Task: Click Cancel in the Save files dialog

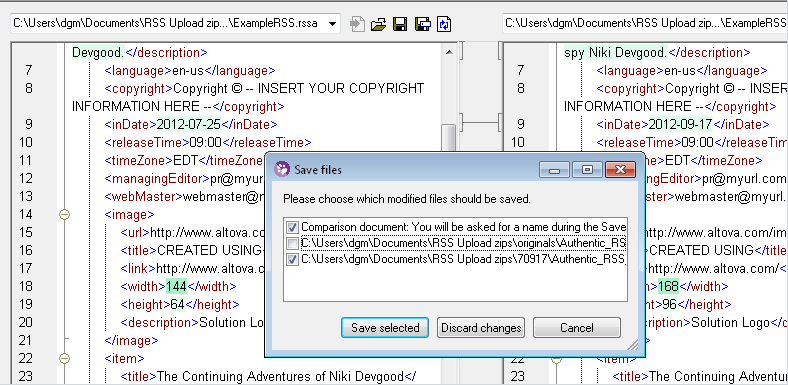Action: tap(577, 328)
